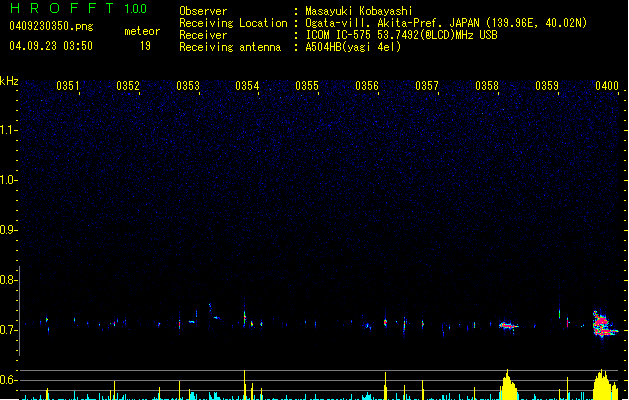The height and width of the screenshot is (400, 629).
Task: Click the 0352 time axis marker
Action: pos(128,85)
